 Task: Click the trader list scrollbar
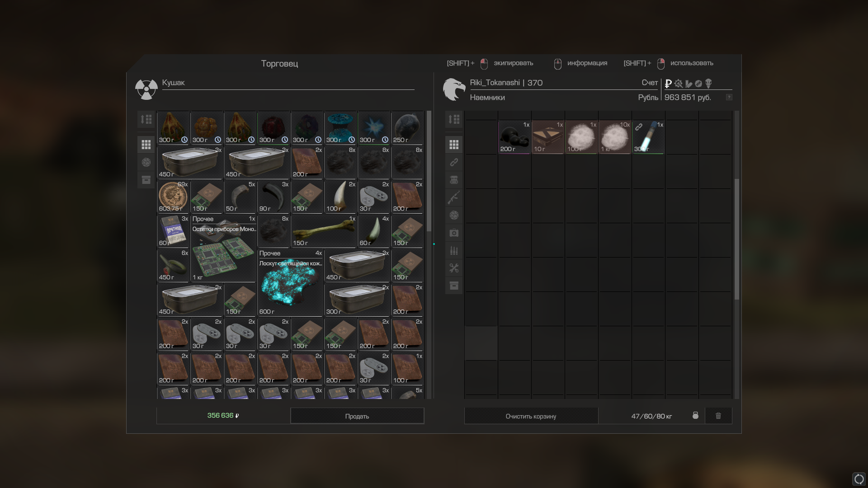tap(429, 171)
